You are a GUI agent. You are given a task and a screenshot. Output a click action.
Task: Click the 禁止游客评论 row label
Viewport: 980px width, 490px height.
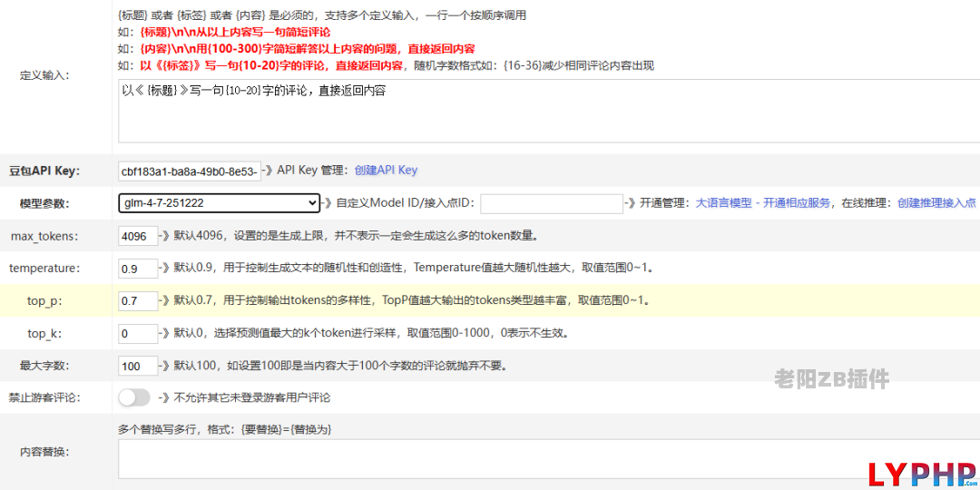(44, 397)
